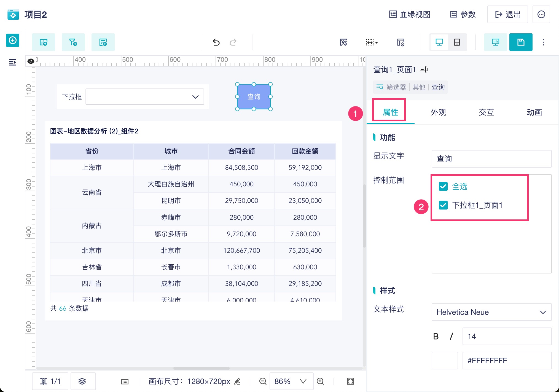Click the zoom in magnifier icon

pos(320,381)
